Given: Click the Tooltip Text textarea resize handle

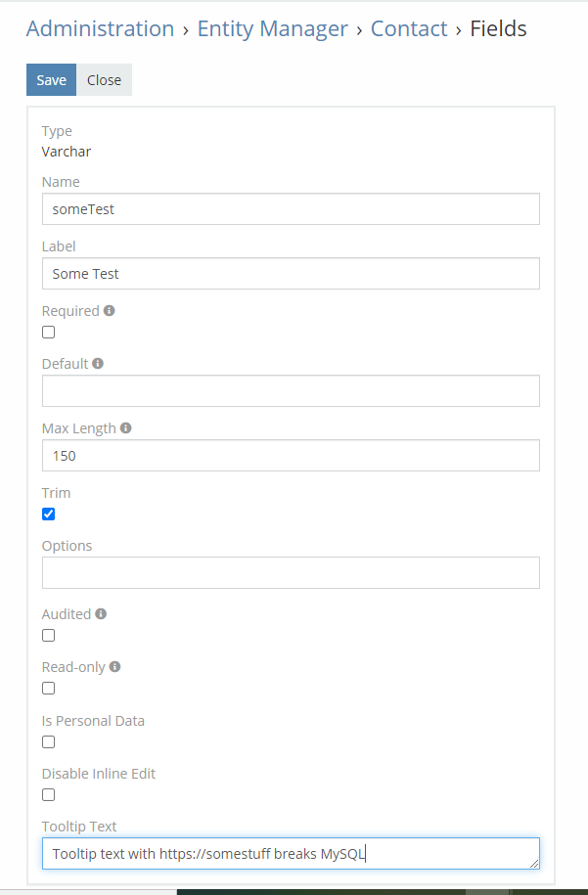Looking at the screenshot, I should (x=534, y=864).
